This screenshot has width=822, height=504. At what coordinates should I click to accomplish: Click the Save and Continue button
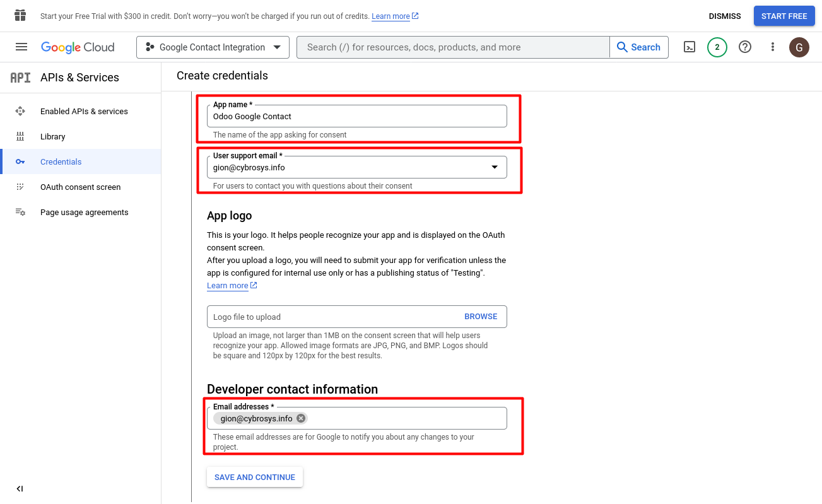[x=255, y=478]
